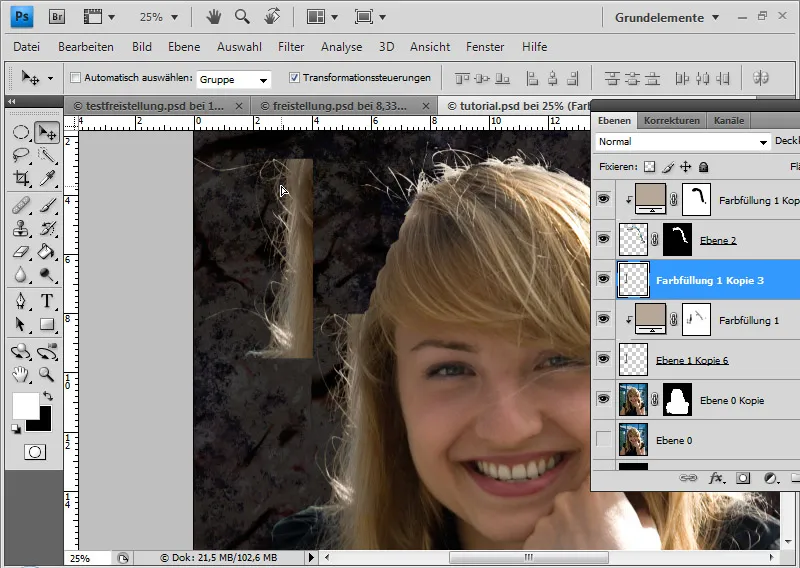Lock all for the layer
The width and height of the screenshot is (800, 568).
click(703, 167)
